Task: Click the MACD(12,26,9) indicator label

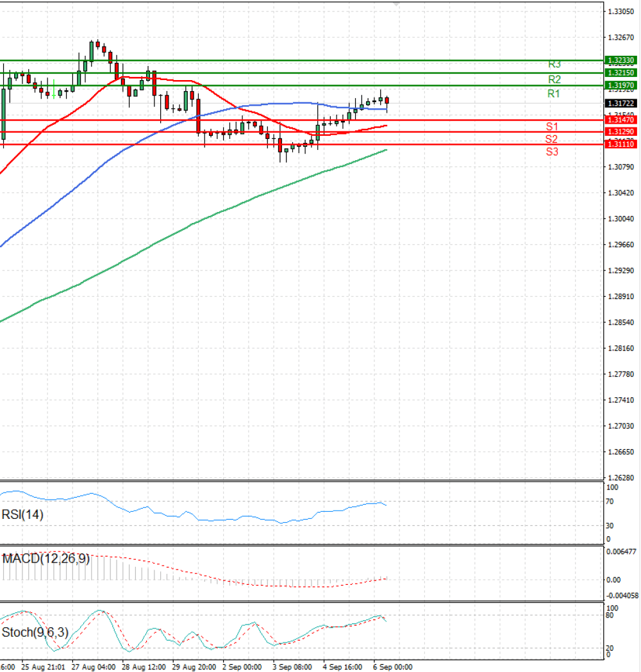Action: [46, 559]
